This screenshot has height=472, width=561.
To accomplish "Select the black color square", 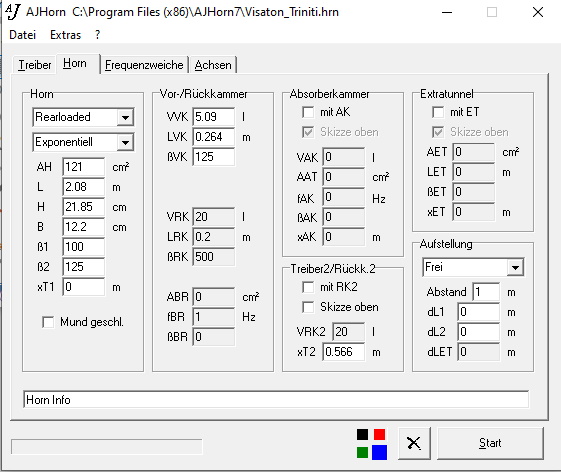I will pos(362,434).
